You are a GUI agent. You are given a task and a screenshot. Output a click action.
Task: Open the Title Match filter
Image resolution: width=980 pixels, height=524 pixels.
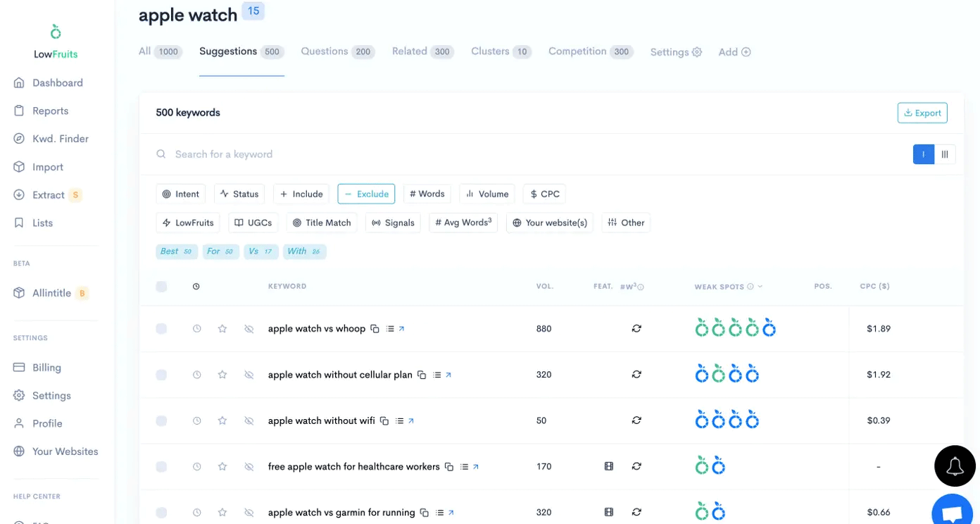point(322,223)
